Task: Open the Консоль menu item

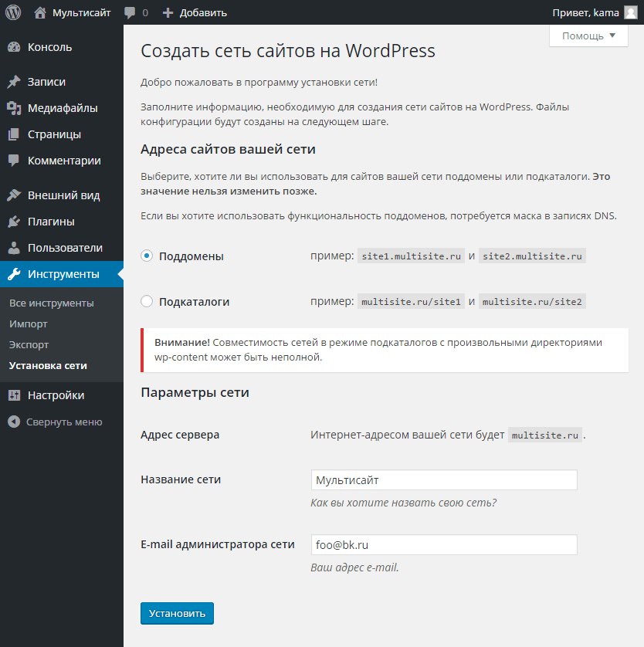Action: pyautogui.click(x=62, y=47)
